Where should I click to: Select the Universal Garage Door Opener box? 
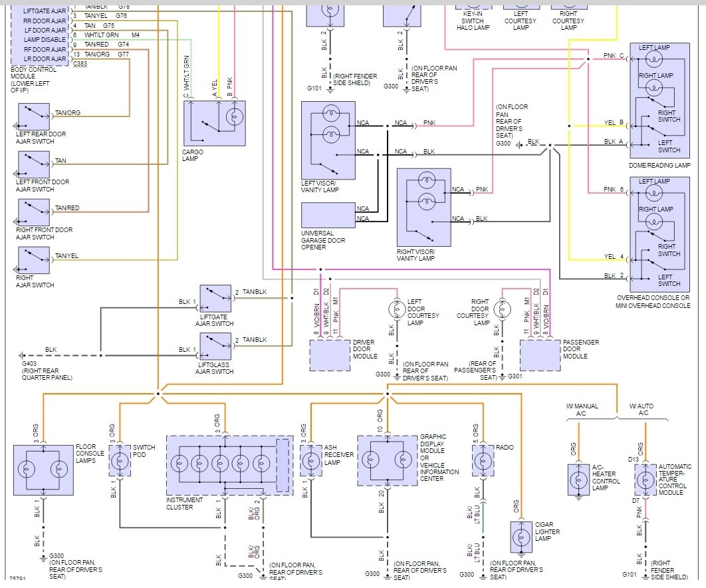328,215
